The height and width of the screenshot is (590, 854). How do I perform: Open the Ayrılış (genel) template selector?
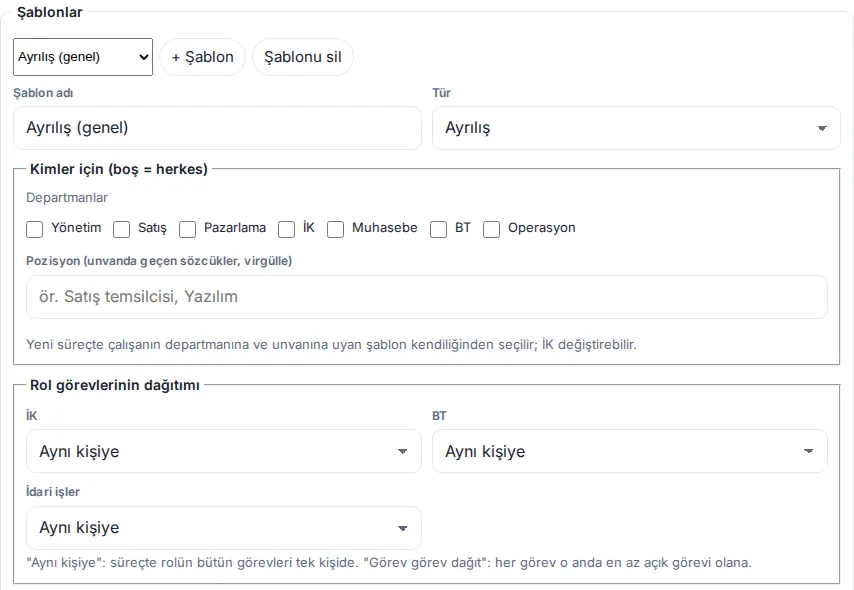coord(83,57)
